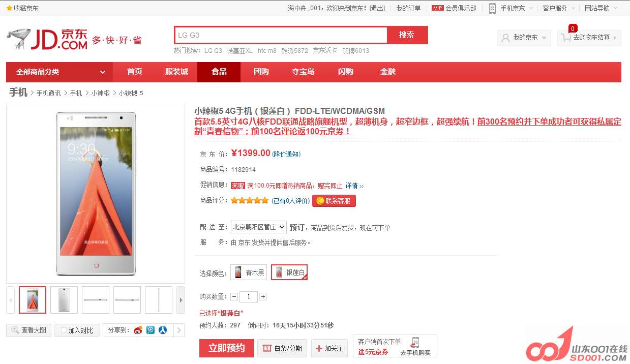Click the magnifier icon for 查看大图
630x364 pixels.
[x=15, y=330]
